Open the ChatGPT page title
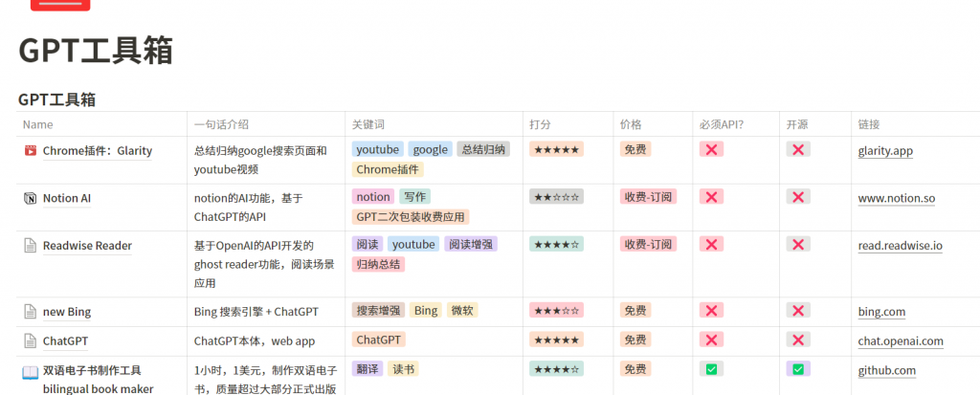The width and height of the screenshot is (980, 395). pyautogui.click(x=66, y=341)
